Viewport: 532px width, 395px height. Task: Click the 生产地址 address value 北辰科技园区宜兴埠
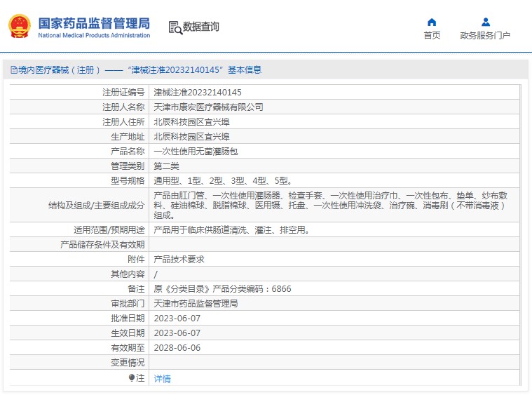pyautogui.click(x=191, y=137)
